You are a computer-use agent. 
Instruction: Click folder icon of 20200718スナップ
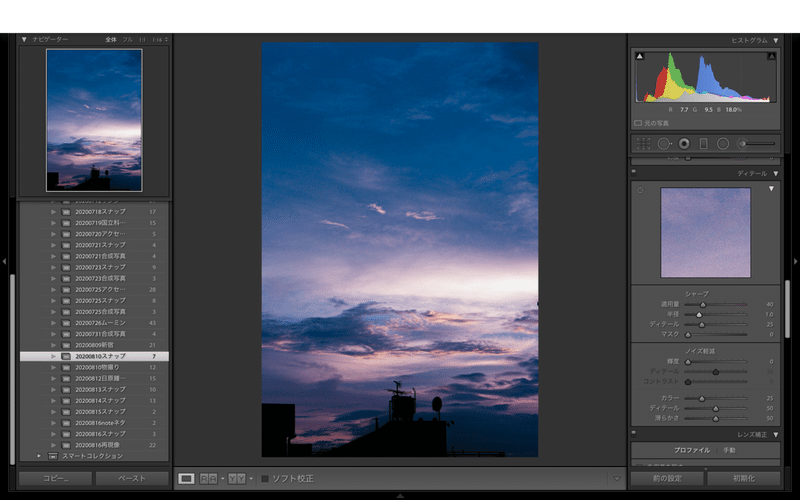(66, 212)
